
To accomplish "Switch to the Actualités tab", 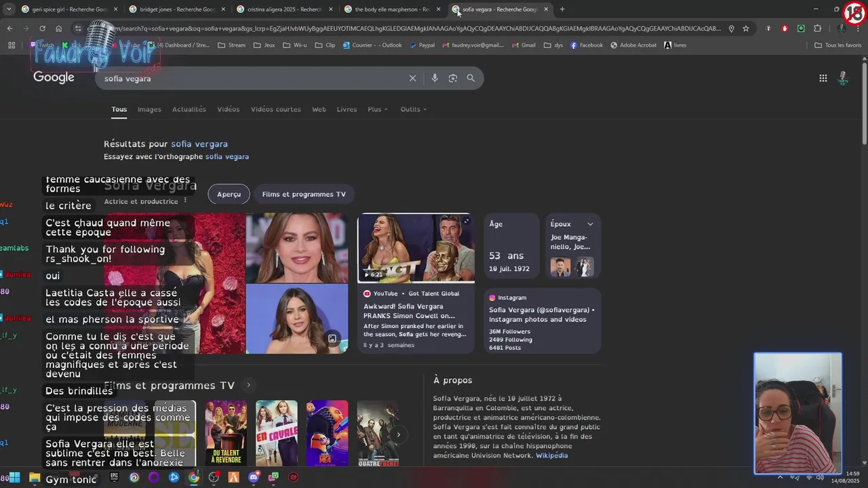I will click(189, 109).
